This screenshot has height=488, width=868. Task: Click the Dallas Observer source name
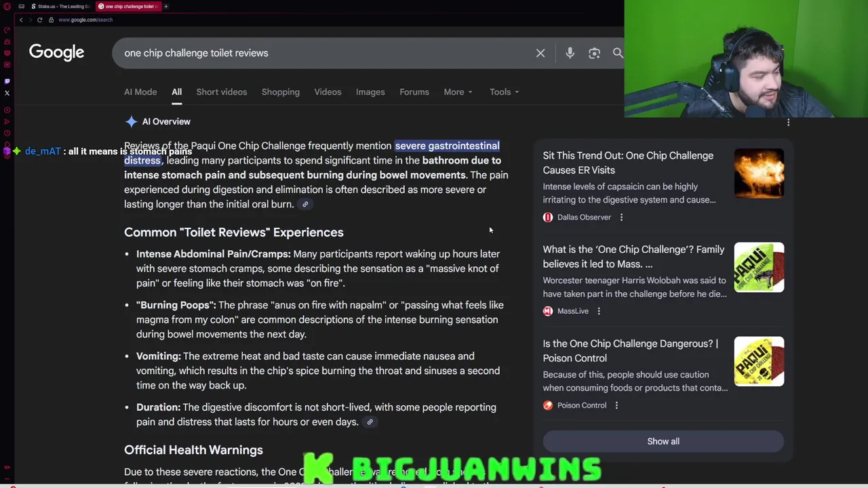584,218
